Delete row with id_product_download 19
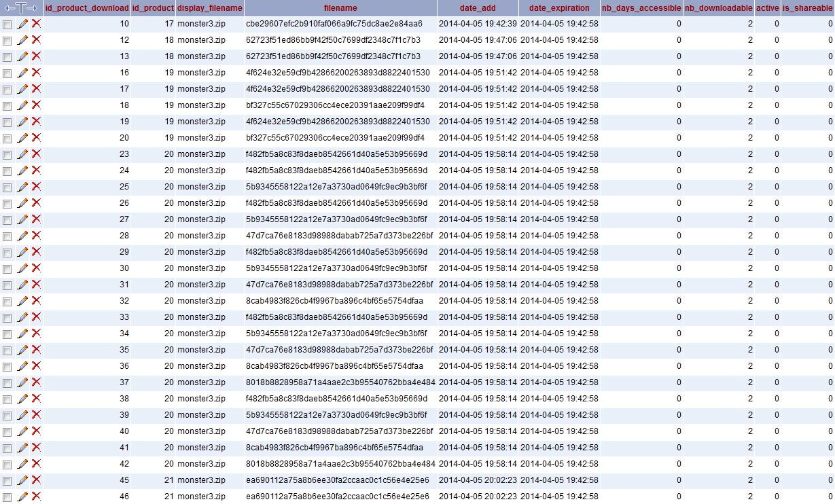This screenshot has height=504, width=835. point(36,122)
